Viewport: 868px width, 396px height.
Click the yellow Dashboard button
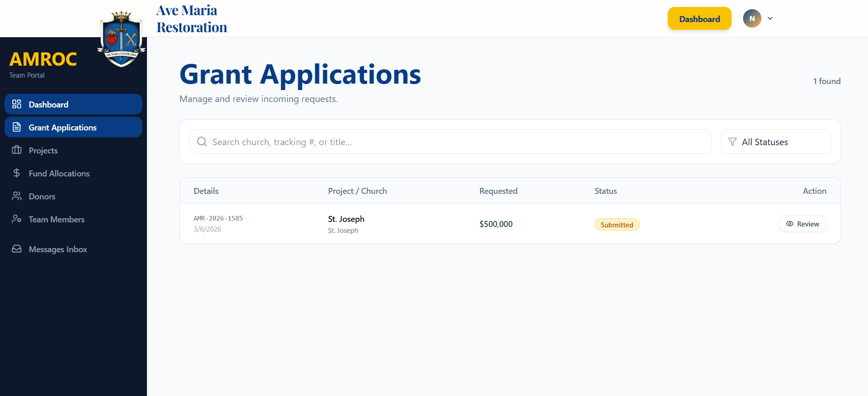(699, 18)
